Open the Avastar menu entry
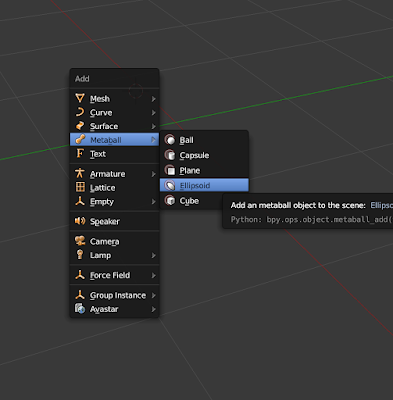Viewport: 393px width, 400px height. coord(114,309)
